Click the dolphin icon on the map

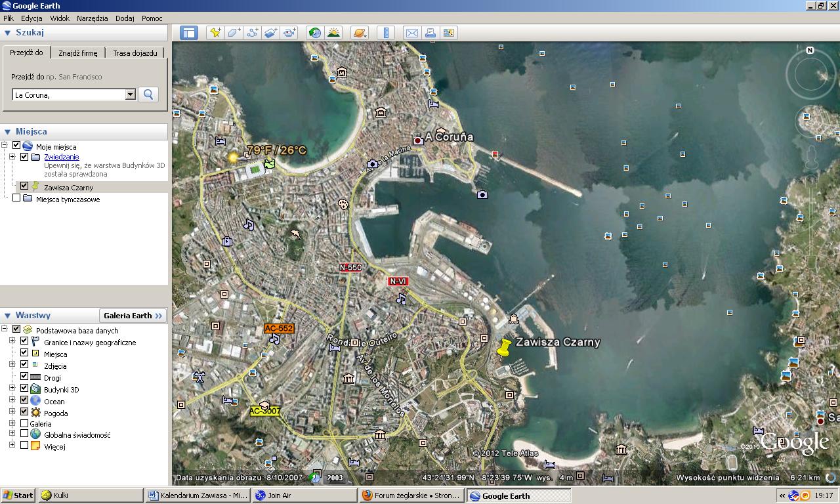tap(296, 234)
